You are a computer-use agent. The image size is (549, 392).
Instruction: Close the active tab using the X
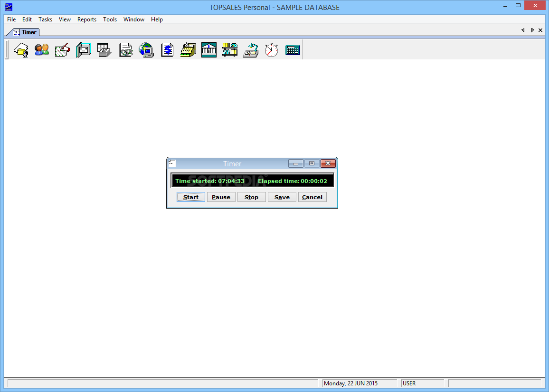(540, 30)
